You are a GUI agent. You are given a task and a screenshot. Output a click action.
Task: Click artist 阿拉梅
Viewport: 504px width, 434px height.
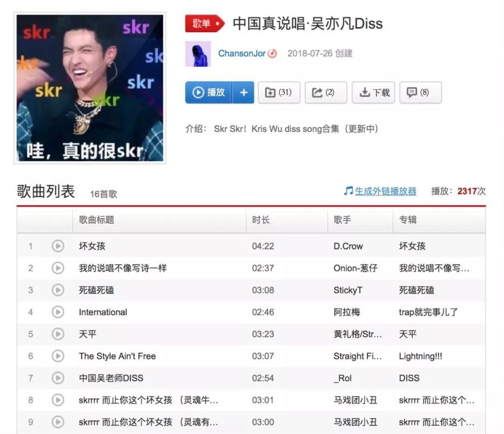(x=347, y=312)
